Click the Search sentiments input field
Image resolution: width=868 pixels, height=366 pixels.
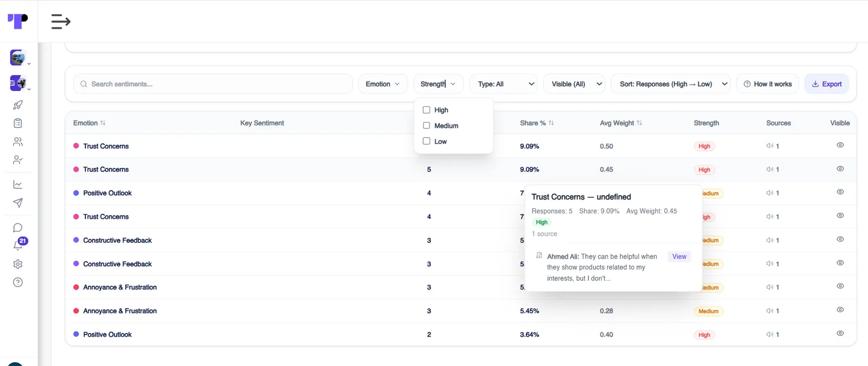213,84
